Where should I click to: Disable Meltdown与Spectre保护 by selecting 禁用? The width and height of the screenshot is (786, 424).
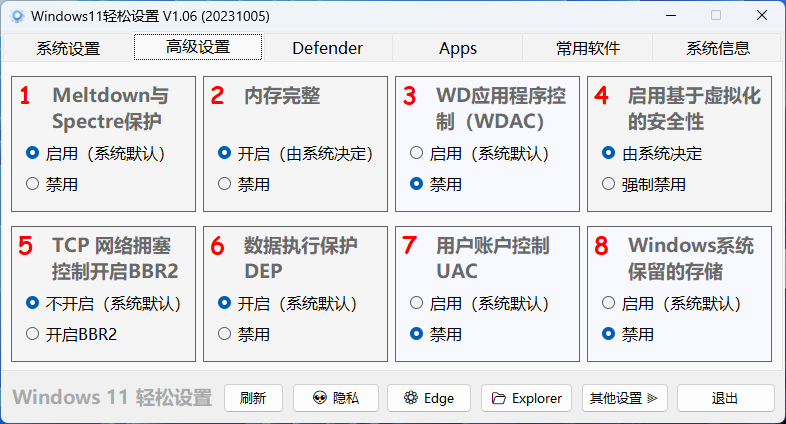(52, 184)
